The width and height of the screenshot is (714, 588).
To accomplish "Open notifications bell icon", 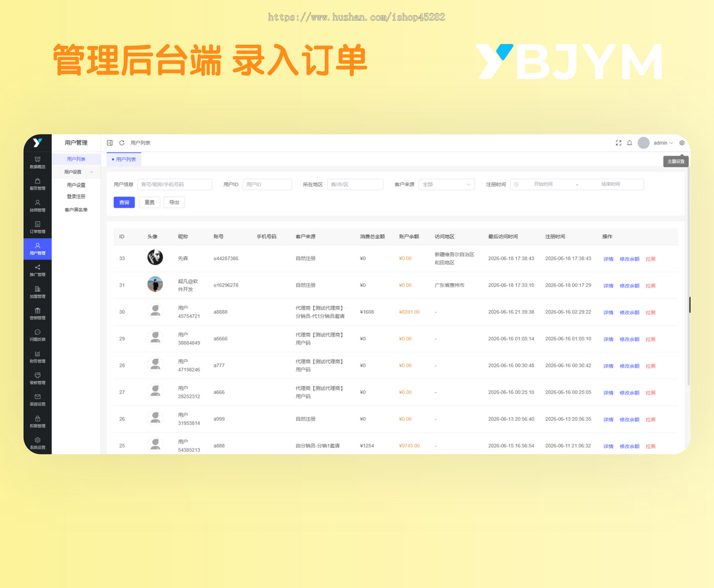I will click(630, 143).
